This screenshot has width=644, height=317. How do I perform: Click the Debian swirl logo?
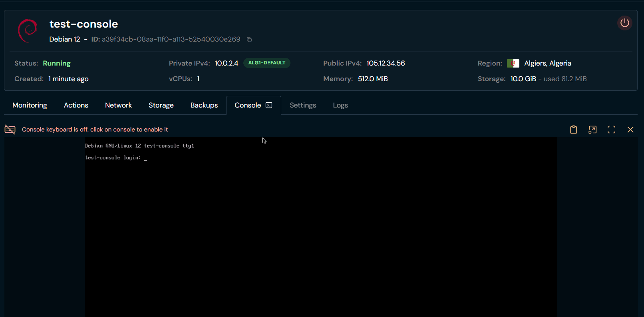(x=28, y=31)
